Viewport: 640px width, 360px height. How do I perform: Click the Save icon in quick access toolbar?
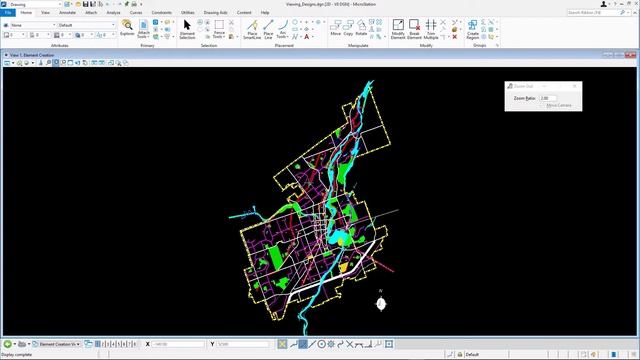tap(85, 4)
